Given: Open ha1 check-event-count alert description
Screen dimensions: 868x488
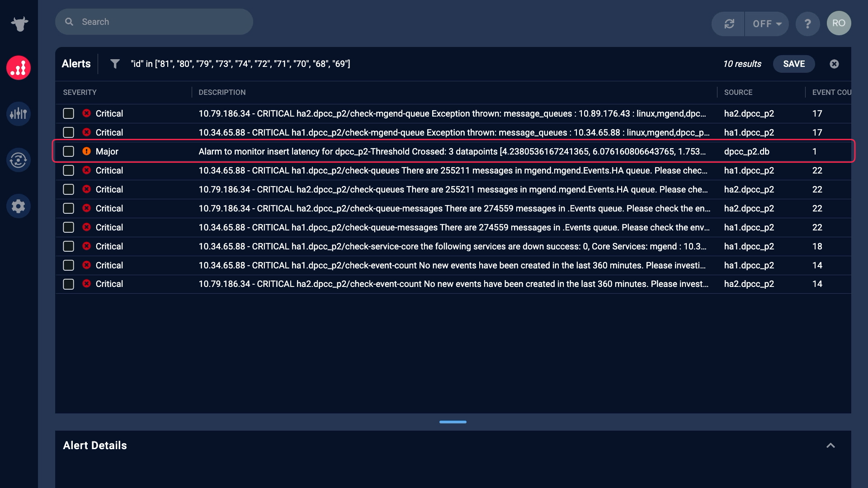Looking at the screenshot, I should (x=452, y=265).
